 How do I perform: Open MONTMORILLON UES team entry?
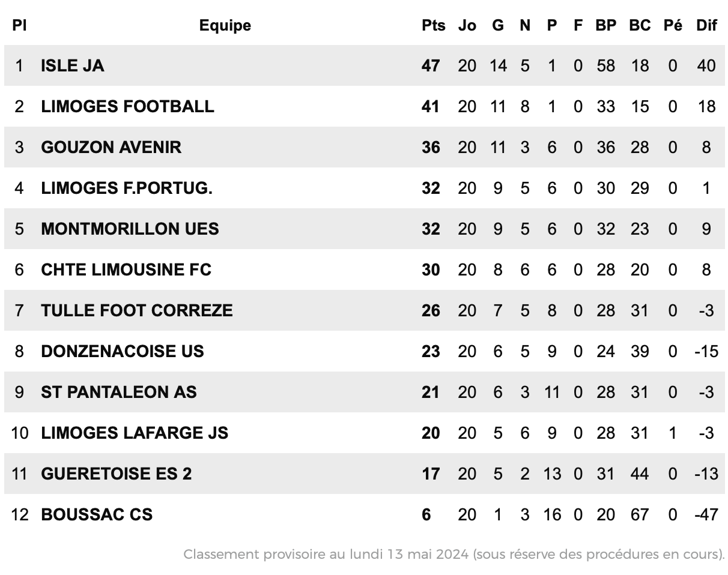click(130, 229)
